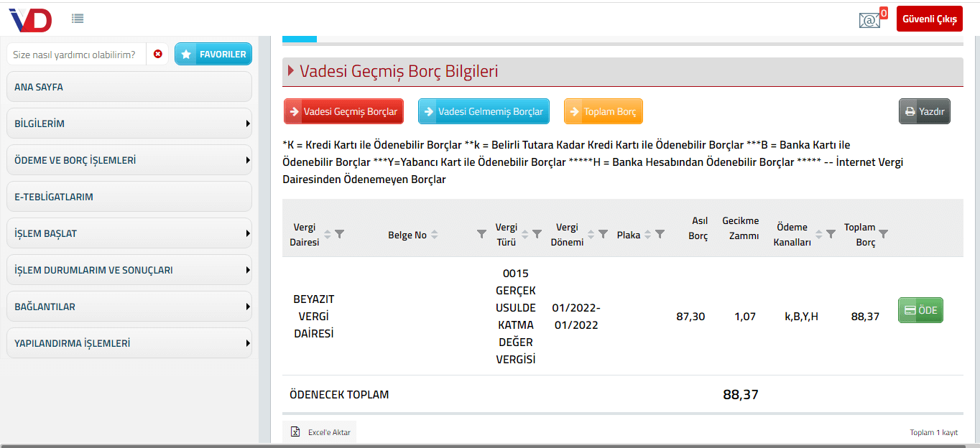
Task: Show Vadesi Gelmemiş Borçlar
Action: pyautogui.click(x=484, y=112)
